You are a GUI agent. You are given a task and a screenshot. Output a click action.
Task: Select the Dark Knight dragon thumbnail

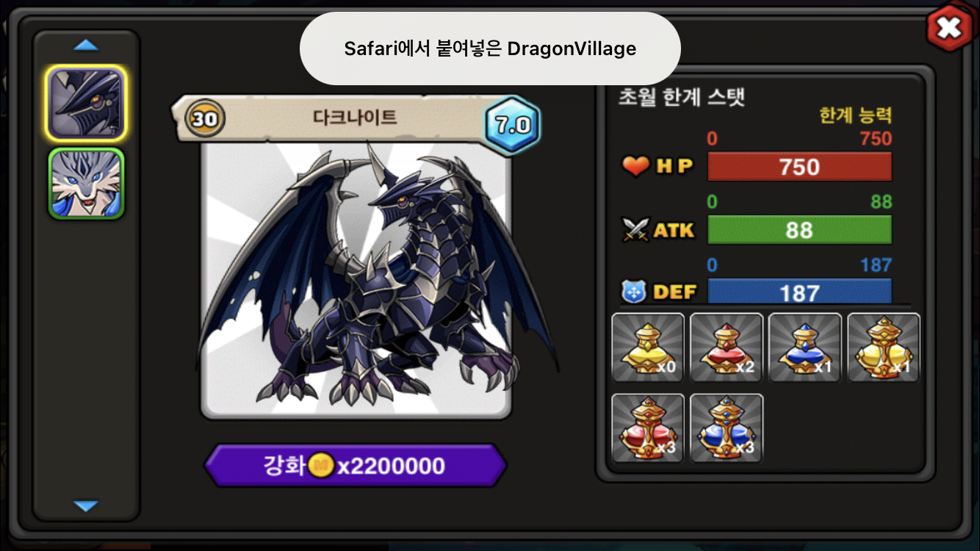(86, 104)
